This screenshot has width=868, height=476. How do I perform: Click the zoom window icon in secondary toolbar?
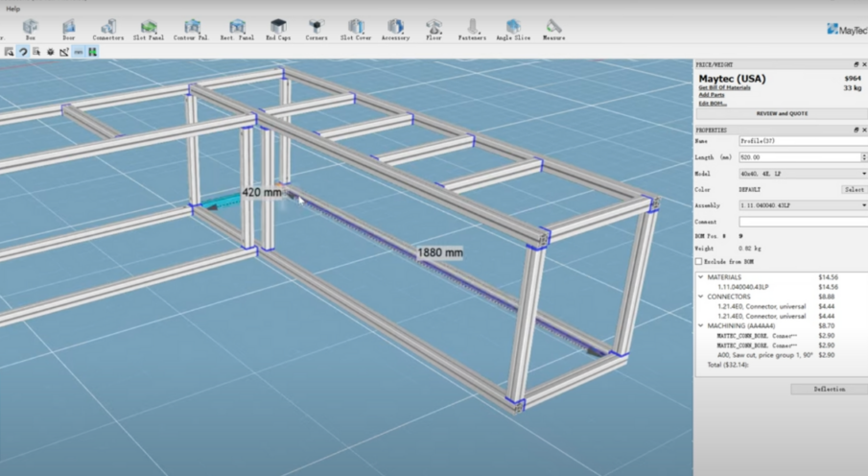click(9, 52)
